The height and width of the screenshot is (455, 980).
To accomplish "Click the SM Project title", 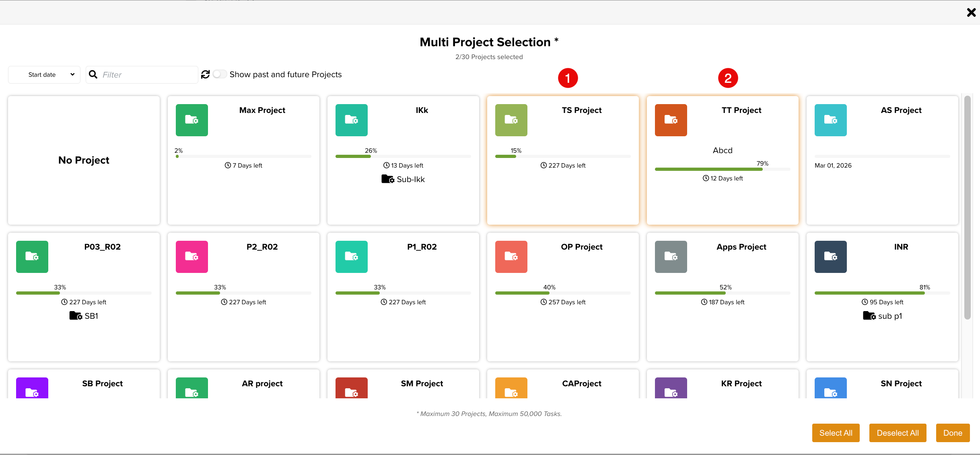I will coord(422,383).
